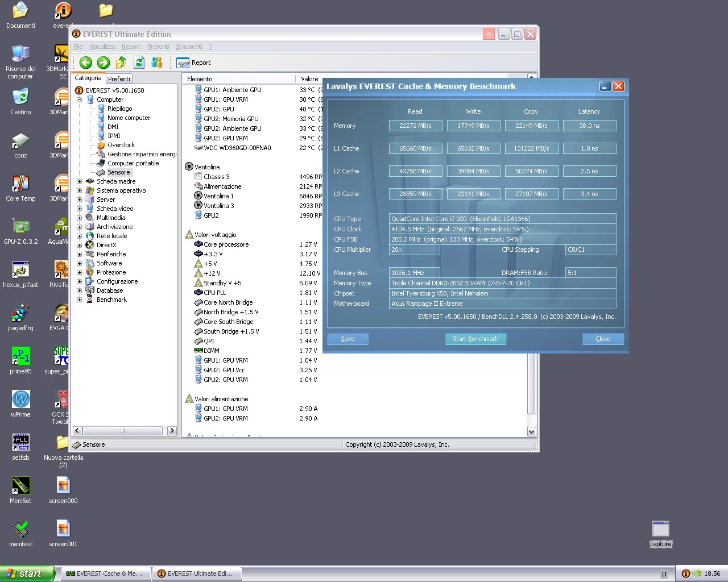
Task: Open the prime95 desktop icon
Action: (20, 361)
